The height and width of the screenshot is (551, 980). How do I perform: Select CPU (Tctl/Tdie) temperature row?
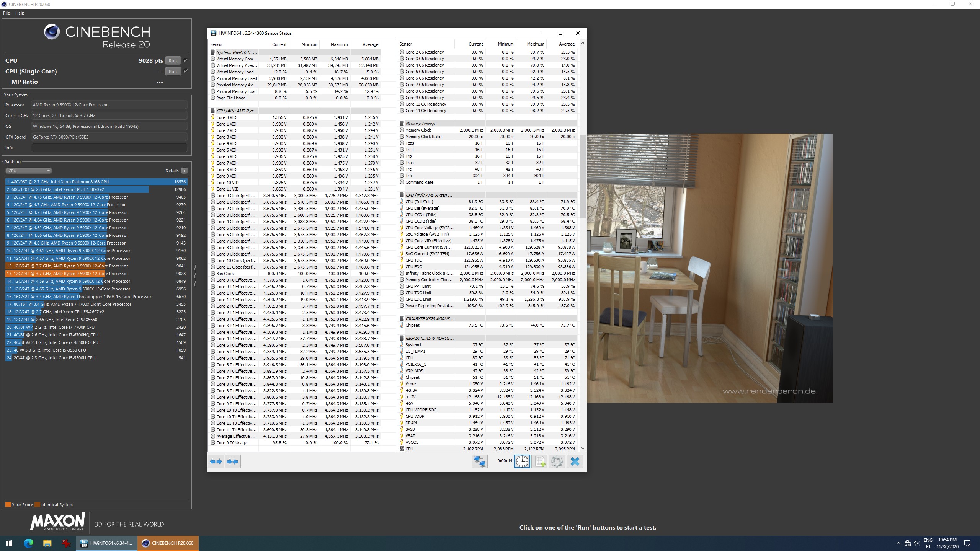click(x=488, y=202)
